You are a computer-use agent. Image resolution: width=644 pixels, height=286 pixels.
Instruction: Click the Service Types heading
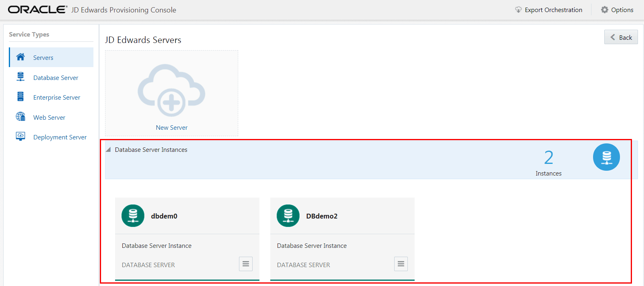pos(29,34)
